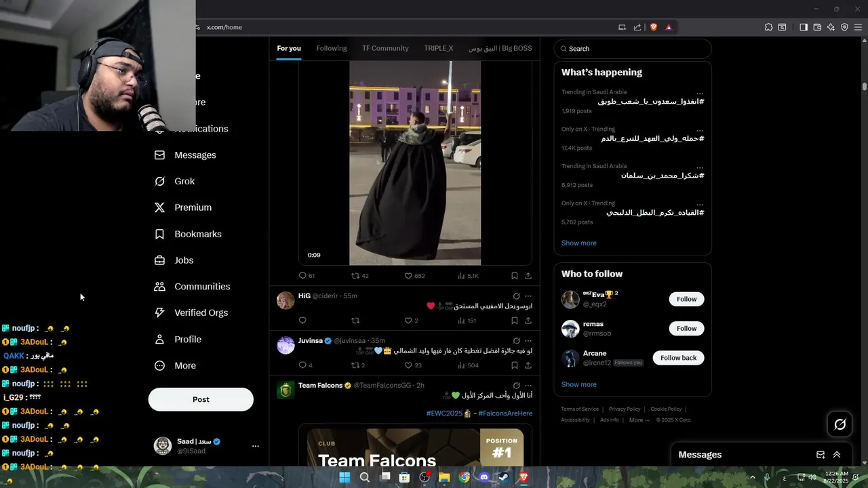Open options for 17.4K posts trend
The width and height of the screenshot is (868, 488).
[700, 130]
